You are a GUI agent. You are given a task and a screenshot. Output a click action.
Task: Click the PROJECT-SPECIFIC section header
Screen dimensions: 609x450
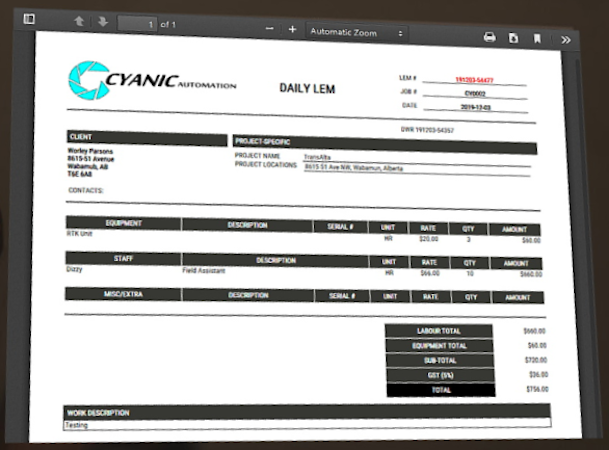(x=385, y=144)
